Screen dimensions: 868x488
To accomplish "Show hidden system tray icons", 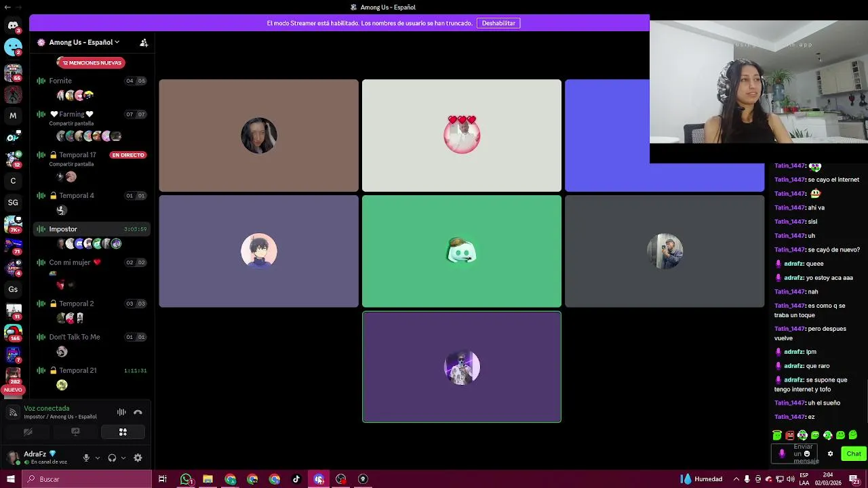I will click(x=736, y=479).
